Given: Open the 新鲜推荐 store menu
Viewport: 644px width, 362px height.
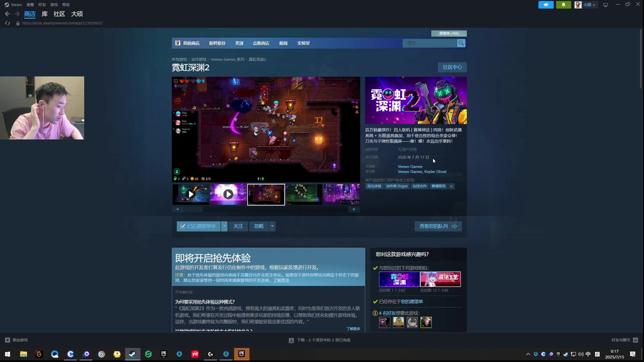Looking at the screenshot, I should click(x=217, y=43).
